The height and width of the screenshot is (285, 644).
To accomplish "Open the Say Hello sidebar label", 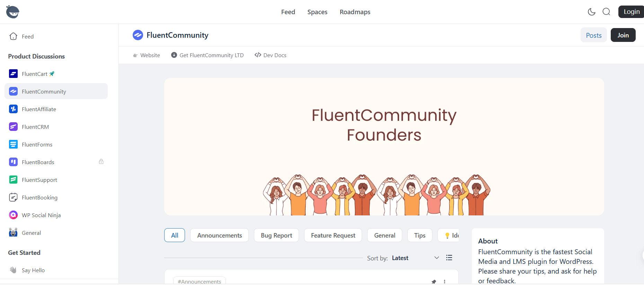I will (33, 270).
